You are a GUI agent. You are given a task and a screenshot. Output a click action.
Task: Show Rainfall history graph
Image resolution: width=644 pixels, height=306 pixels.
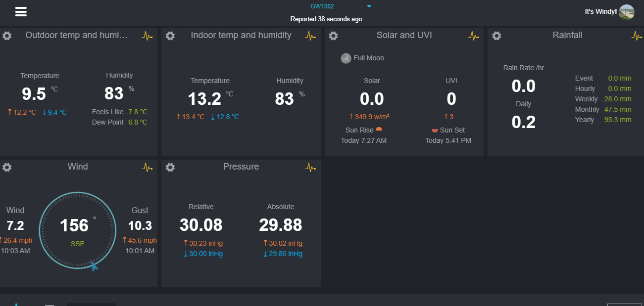click(637, 36)
